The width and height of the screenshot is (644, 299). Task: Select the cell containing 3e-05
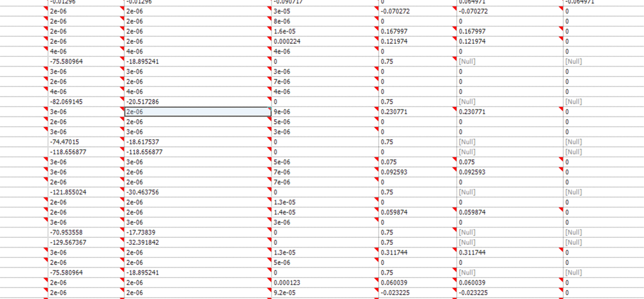(325, 11)
